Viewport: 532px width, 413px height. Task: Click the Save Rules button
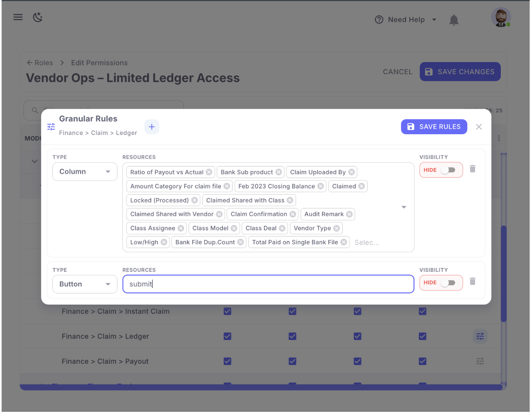coord(434,127)
